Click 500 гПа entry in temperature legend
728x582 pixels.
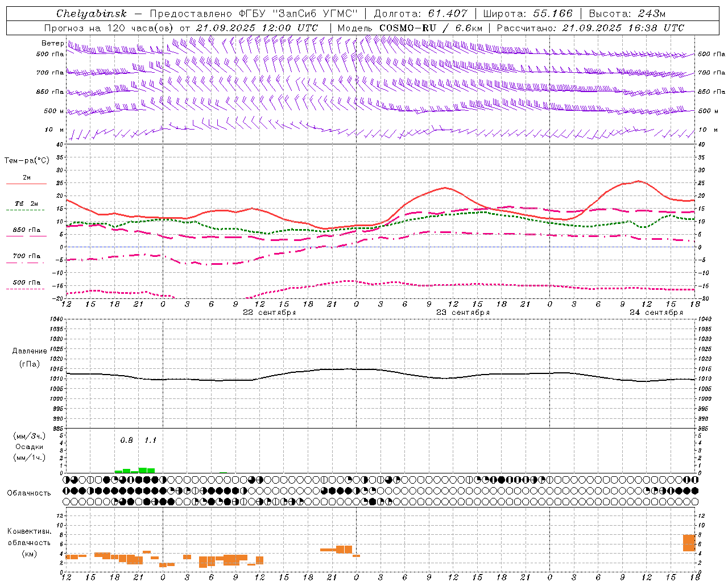[x=26, y=282]
